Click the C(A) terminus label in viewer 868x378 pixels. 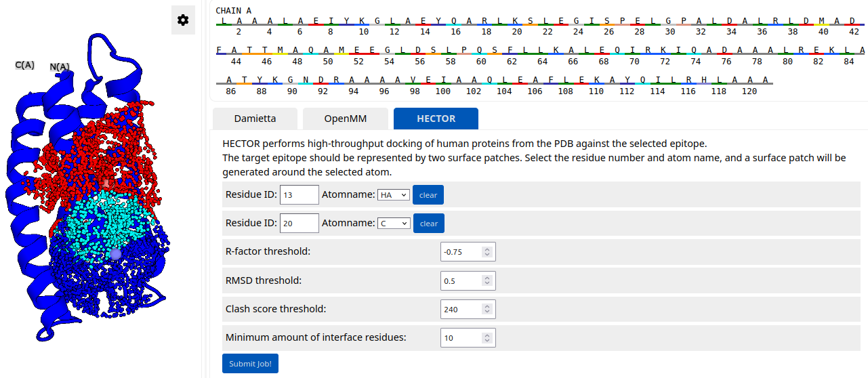click(25, 65)
